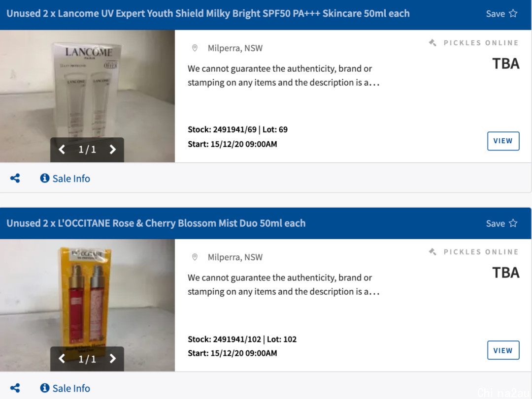Click the TBA price on L'OCCITANE listing
The image size is (532, 399).
coord(506,273)
